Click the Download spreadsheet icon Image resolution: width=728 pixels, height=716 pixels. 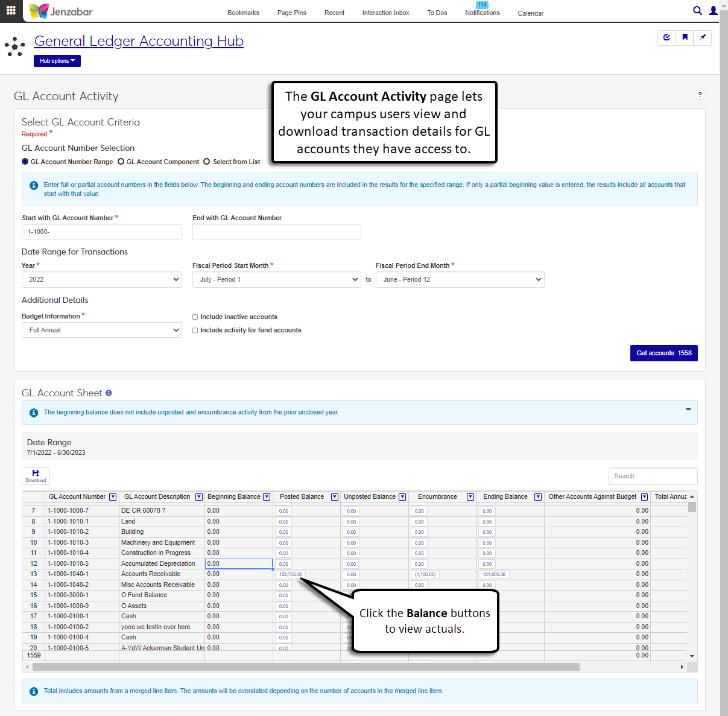click(x=36, y=476)
